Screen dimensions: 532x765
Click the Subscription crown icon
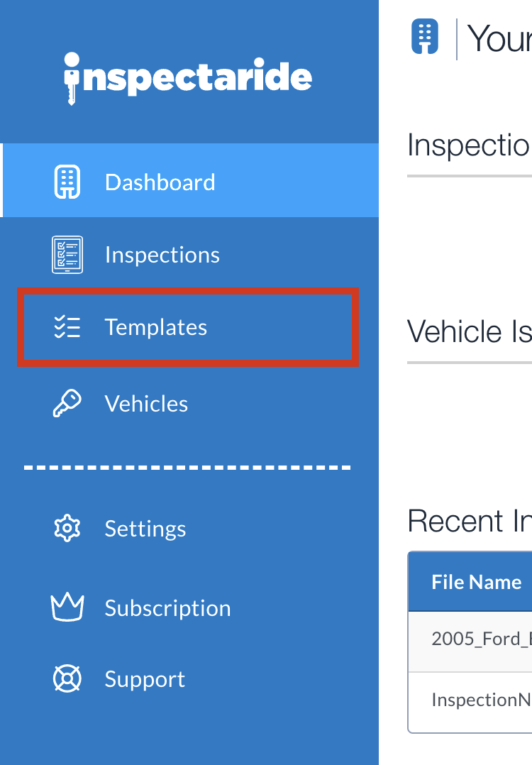[x=67, y=607]
